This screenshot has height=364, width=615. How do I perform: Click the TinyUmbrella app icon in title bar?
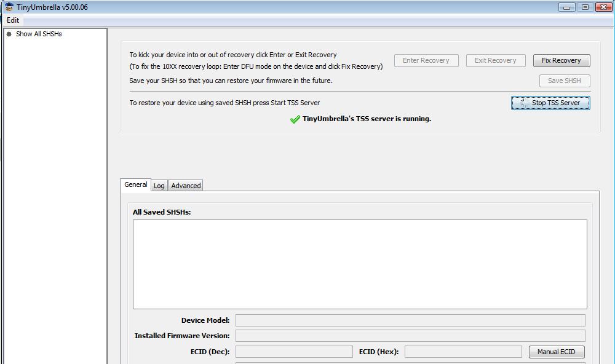tap(9, 7)
